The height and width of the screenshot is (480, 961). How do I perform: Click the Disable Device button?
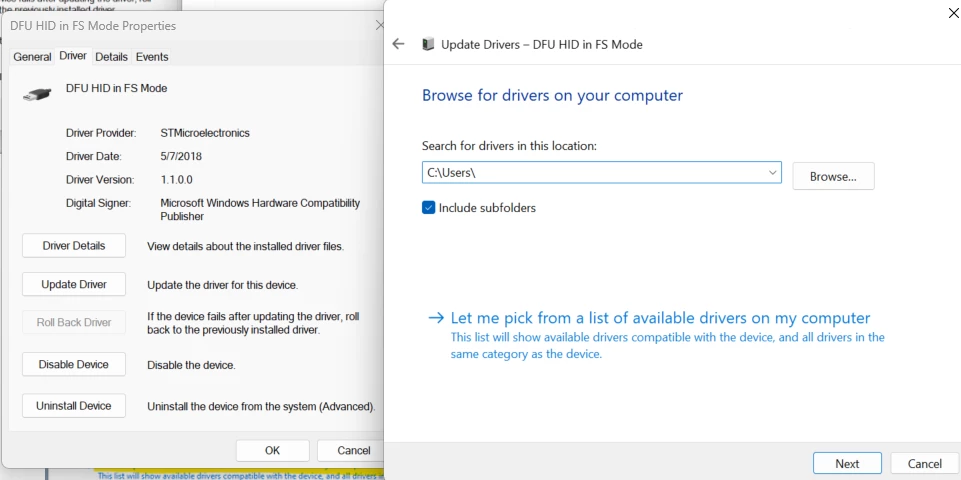tap(74, 364)
